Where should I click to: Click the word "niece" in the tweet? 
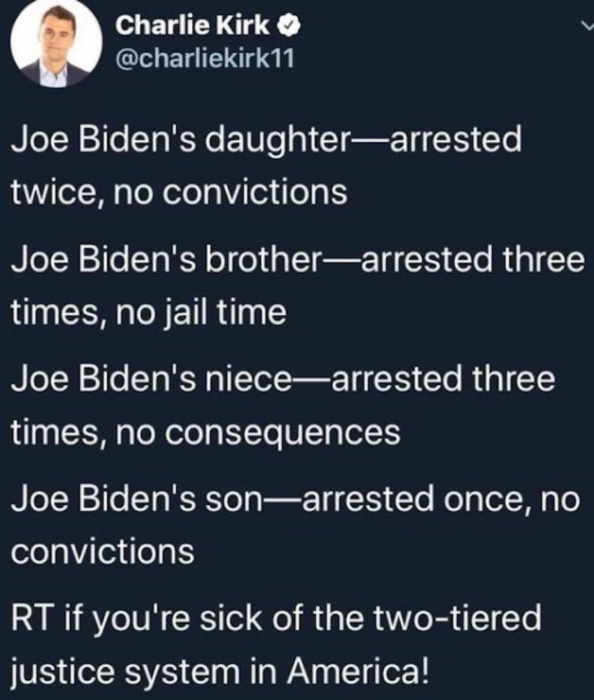point(243,380)
